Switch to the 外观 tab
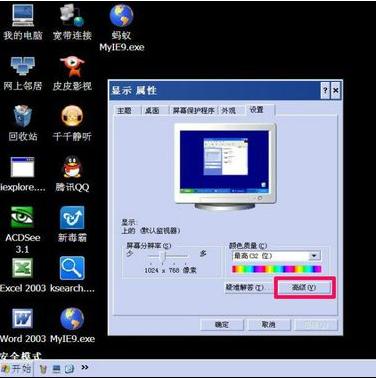376x378 pixels. point(229,110)
